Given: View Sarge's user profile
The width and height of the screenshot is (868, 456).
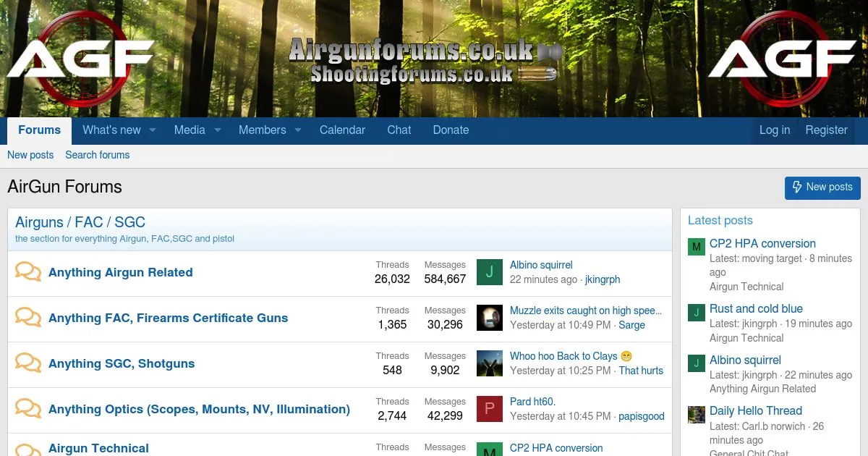Looking at the screenshot, I should click(631, 325).
